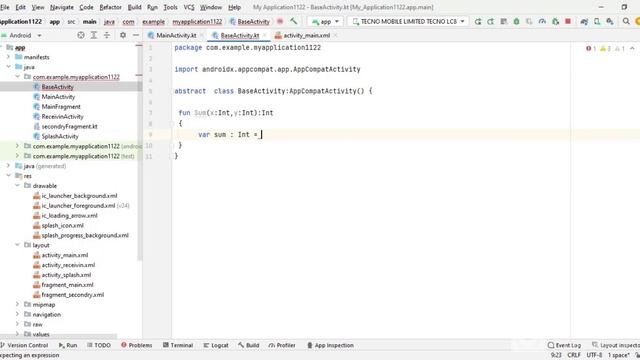Open the Device Manager icon
640x360 pixels.
597,21
